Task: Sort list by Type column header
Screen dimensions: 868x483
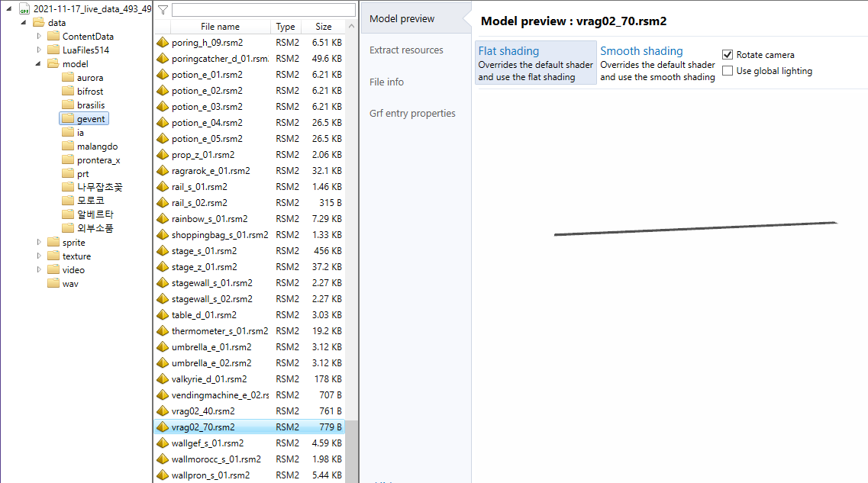Action: coord(286,27)
